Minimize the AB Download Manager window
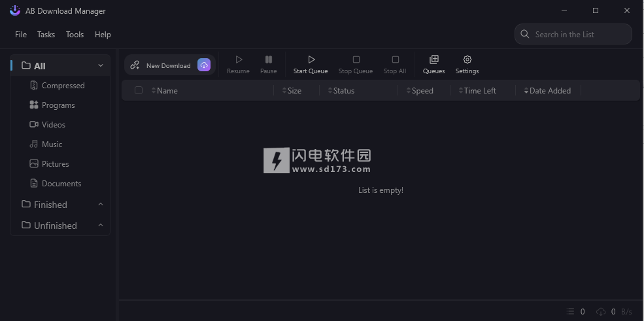 (564, 10)
